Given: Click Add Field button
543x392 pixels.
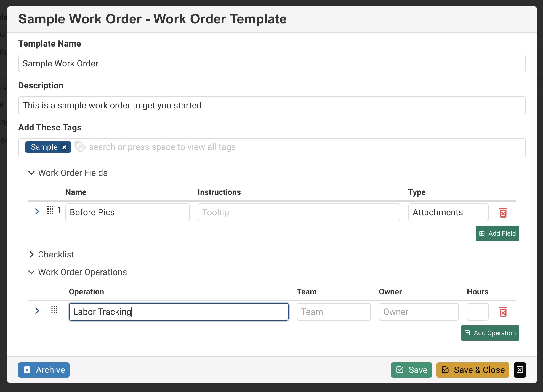Looking at the screenshot, I should [497, 233].
